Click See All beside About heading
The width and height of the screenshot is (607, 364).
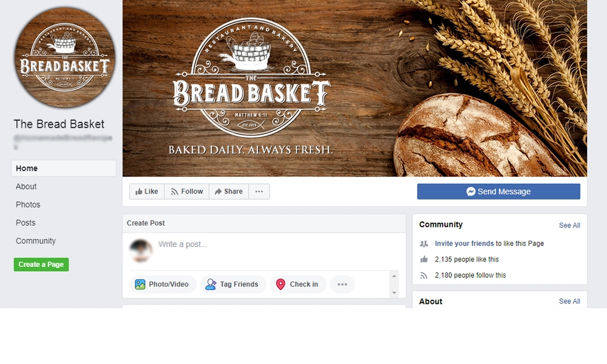tap(569, 302)
